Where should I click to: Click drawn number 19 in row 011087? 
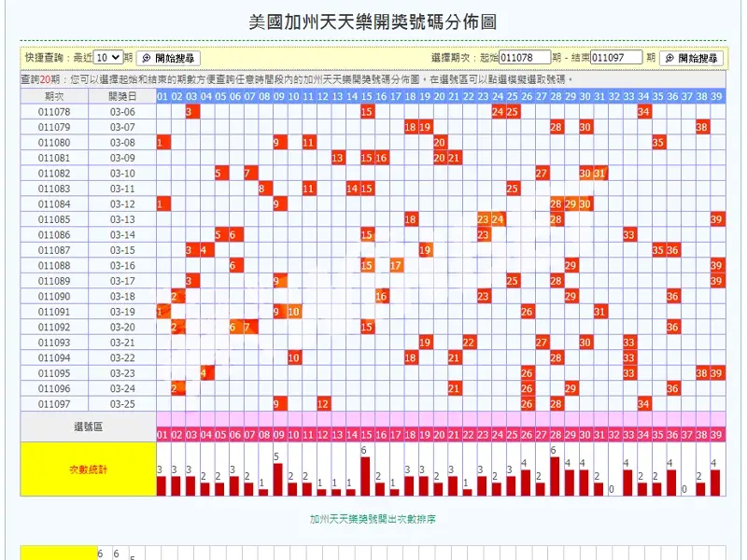[x=426, y=250]
